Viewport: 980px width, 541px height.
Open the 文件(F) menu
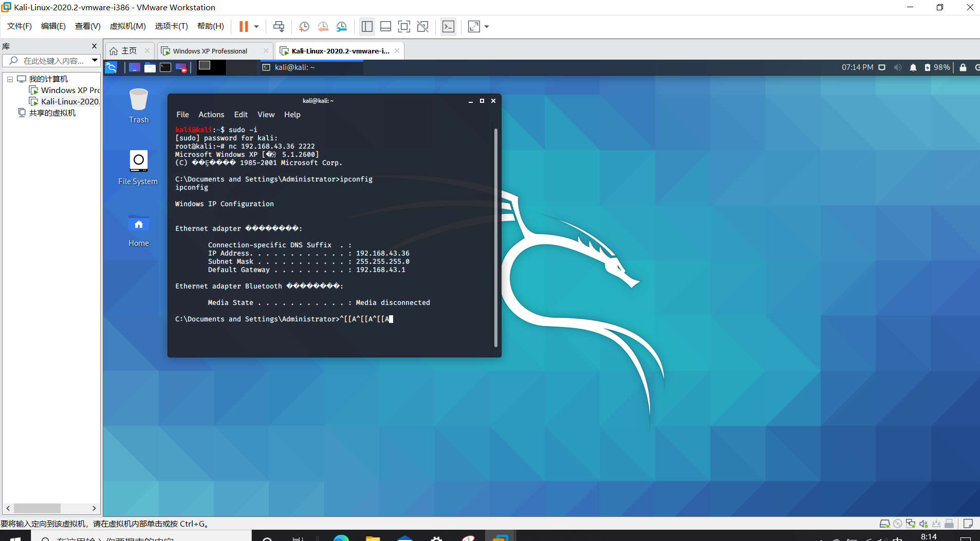point(20,26)
